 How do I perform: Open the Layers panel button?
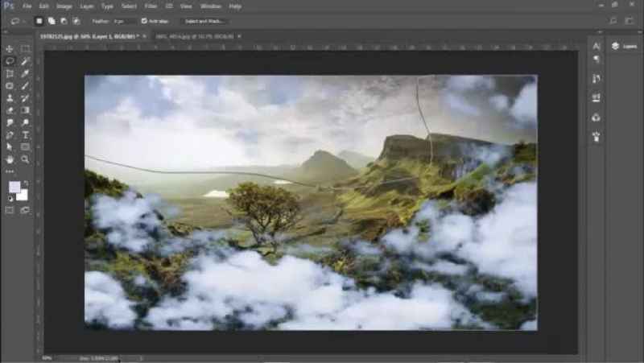[625, 47]
